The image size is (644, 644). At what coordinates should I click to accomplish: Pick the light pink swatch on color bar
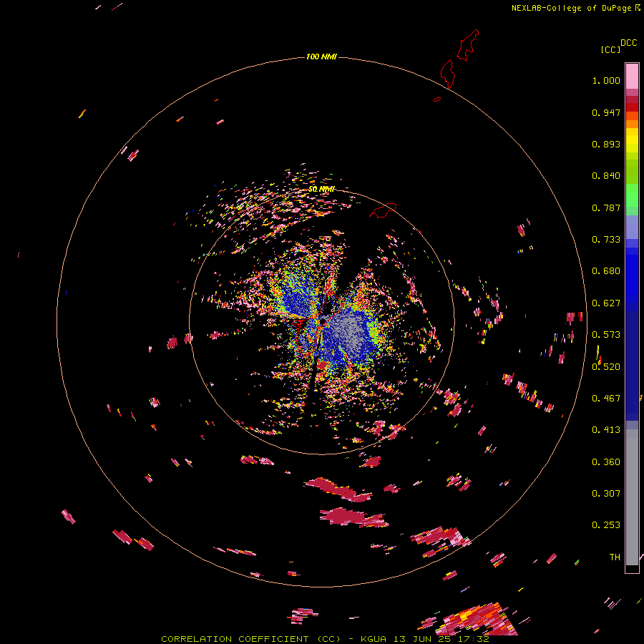point(632,76)
